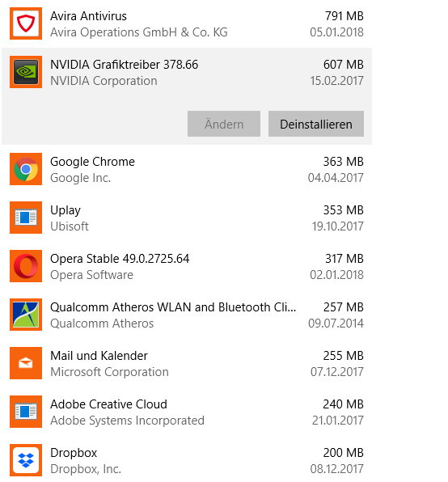448x482 pixels.
Task: Select the Uplay entry name
Action: coord(66,210)
